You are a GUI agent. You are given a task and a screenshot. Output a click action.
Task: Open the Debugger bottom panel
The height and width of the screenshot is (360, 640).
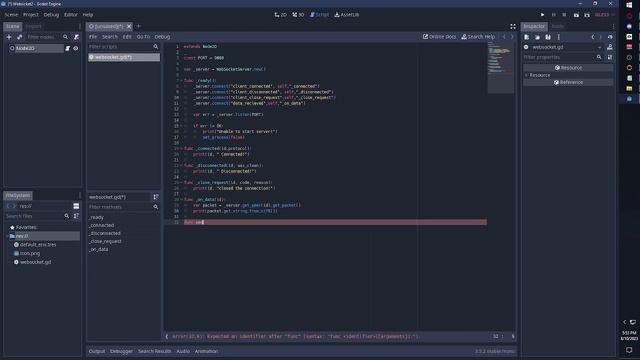click(x=121, y=351)
